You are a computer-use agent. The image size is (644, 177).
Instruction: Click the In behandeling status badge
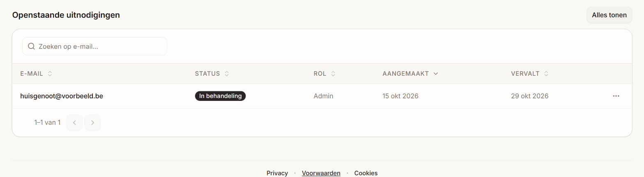click(220, 96)
